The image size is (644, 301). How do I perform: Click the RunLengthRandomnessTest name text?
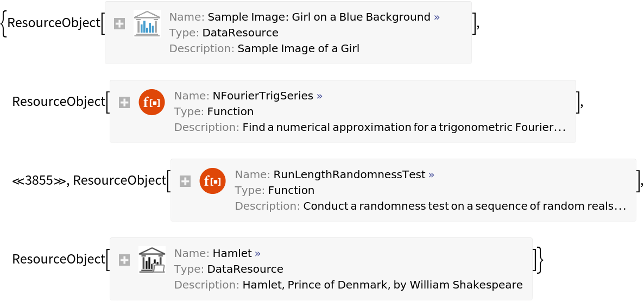pyautogui.click(x=349, y=175)
